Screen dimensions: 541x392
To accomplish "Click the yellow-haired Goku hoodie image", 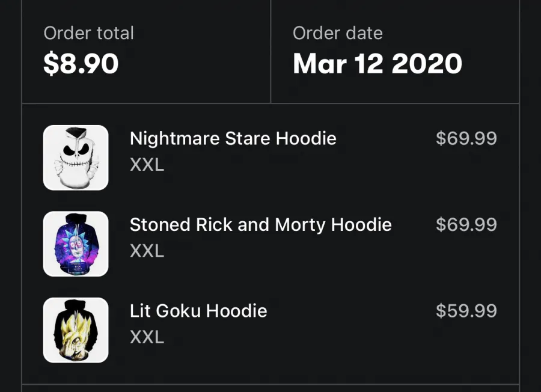I will click(x=76, y=330).
